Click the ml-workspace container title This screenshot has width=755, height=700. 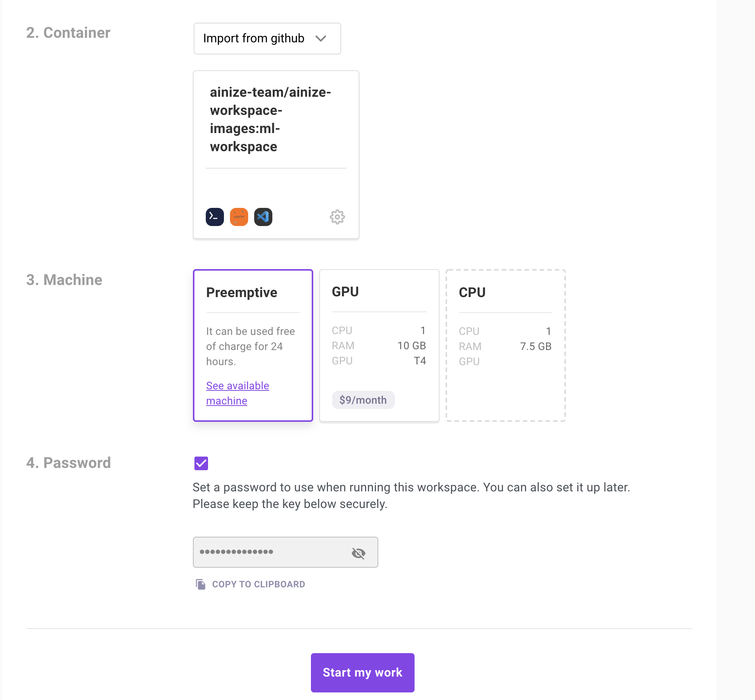click(270, 119)
